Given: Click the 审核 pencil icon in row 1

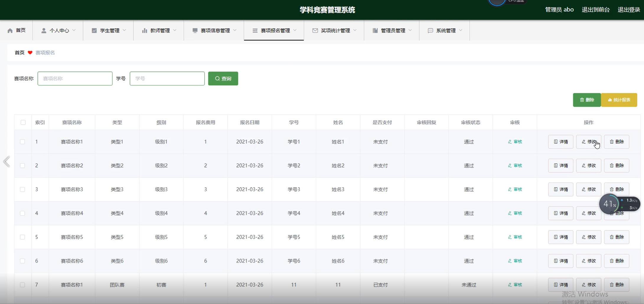Looking at the screenshot, I should click(x=510, y=142).
